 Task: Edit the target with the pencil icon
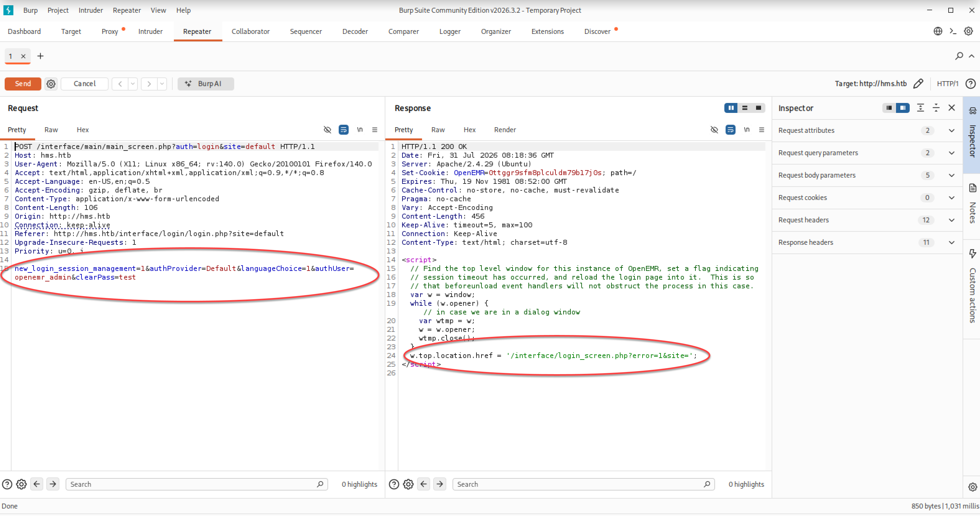[x=918, y=84]
